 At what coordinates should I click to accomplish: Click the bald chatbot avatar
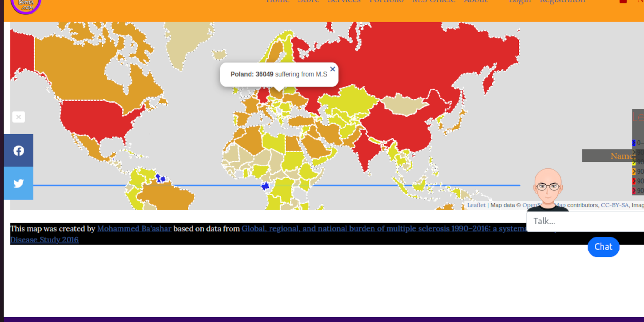pos(548,188)
